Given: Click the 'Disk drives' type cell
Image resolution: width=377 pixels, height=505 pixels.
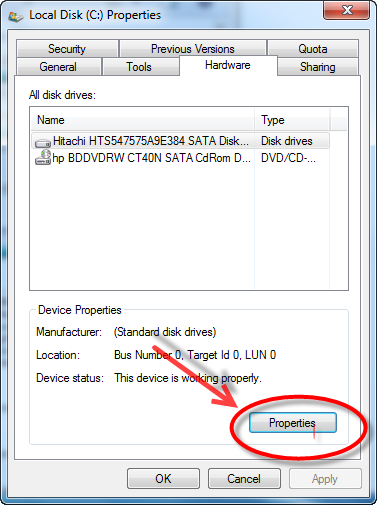Looking at the screenshot, I should click(x=287, y=141).
